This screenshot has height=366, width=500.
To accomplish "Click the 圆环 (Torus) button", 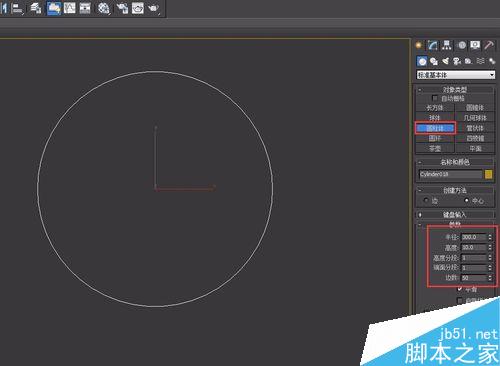I will [435, 138].
